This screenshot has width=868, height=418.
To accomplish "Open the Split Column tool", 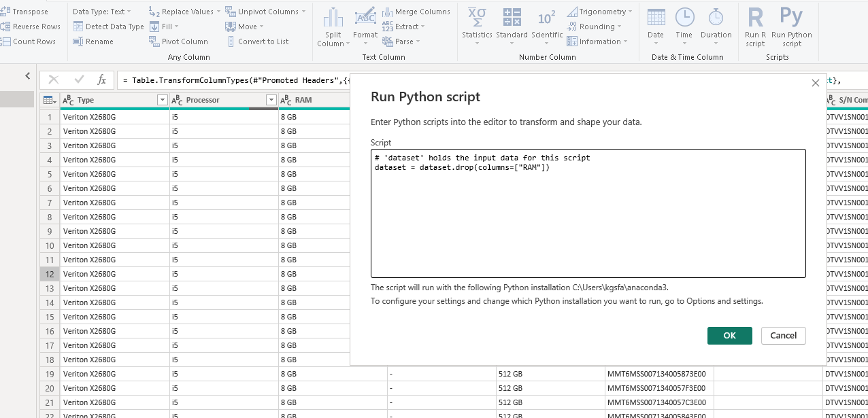I will (x=333, y=28).
